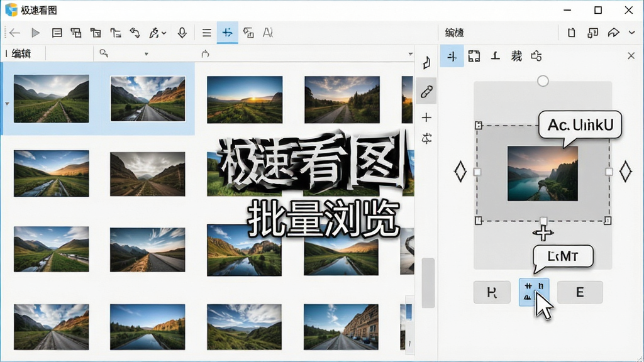
Task: Start slideshow with the play triangle
Action: pyautogui.click(x=36, y=33)
